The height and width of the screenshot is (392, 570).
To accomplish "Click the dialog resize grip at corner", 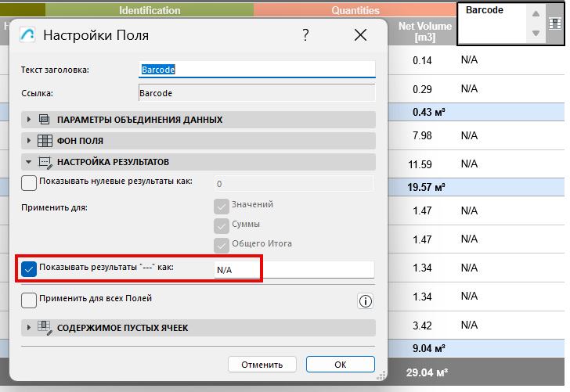I will tap(381, 376).
